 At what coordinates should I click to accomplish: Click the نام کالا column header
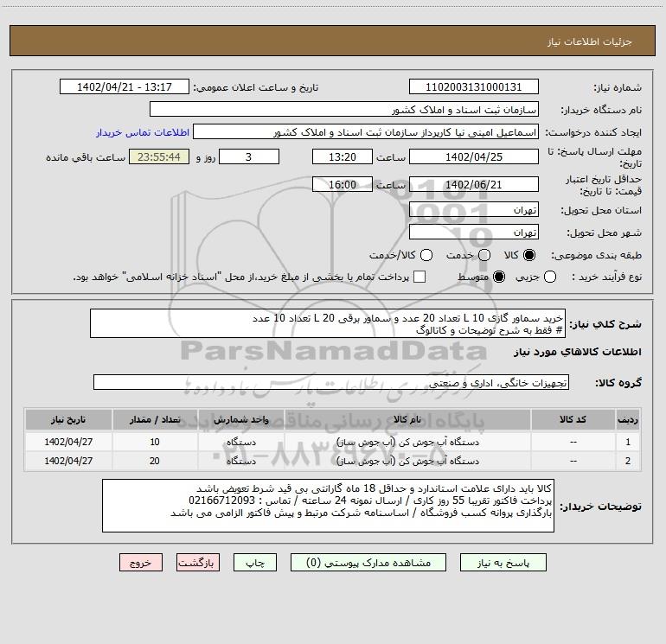407,420
